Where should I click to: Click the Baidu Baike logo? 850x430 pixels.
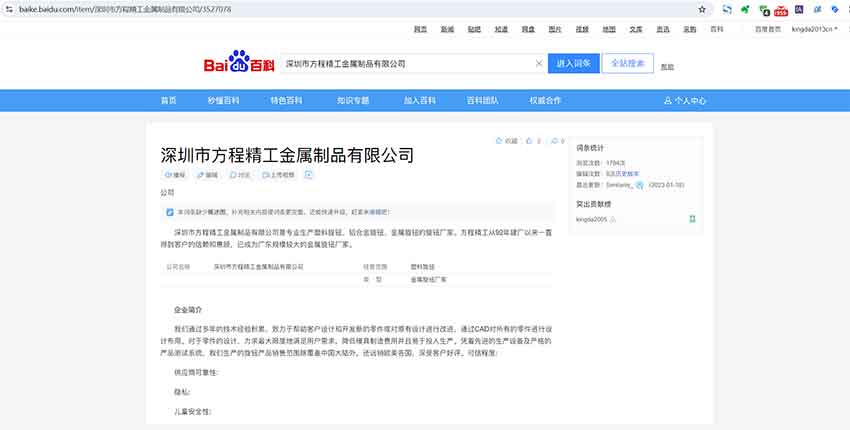coord(239,62)
